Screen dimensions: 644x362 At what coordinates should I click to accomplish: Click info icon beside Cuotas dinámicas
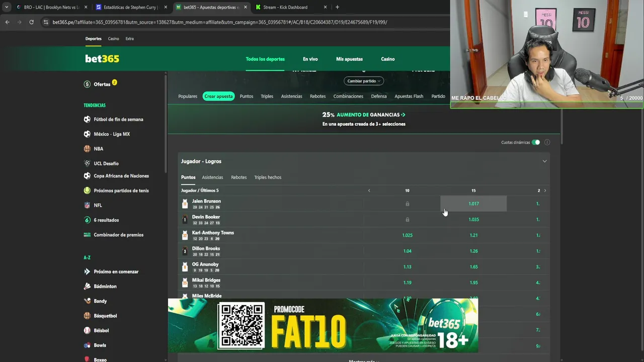coord(547,142)
